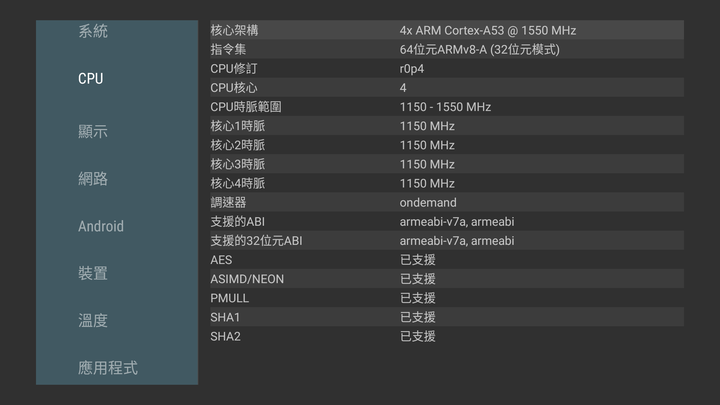Show the 溫度 section
This screenshot has height=405, width=720.
click(x=93, y=321)
